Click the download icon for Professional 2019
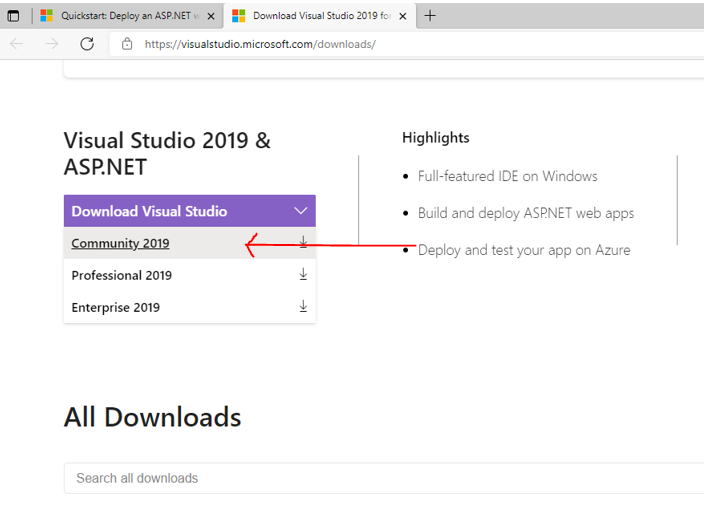This screenshot has height=518, width=704. click(304, 274)
